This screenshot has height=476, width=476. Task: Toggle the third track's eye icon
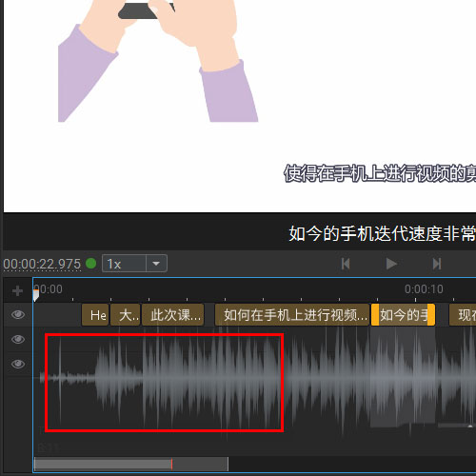pos(18,364)
